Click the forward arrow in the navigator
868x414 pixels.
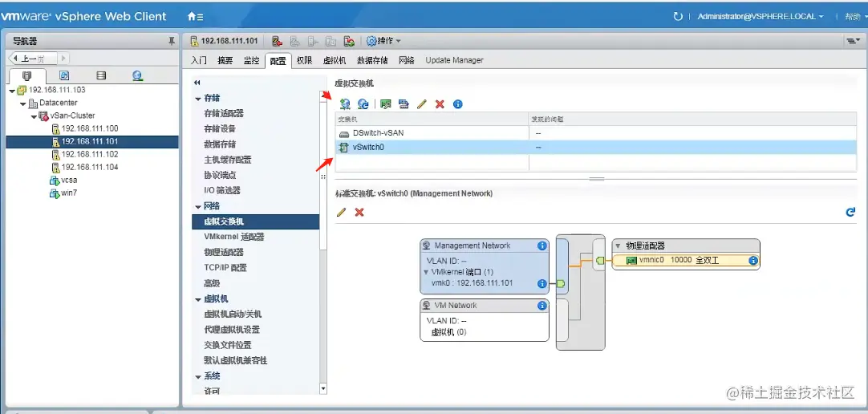[x=63, y=58]
